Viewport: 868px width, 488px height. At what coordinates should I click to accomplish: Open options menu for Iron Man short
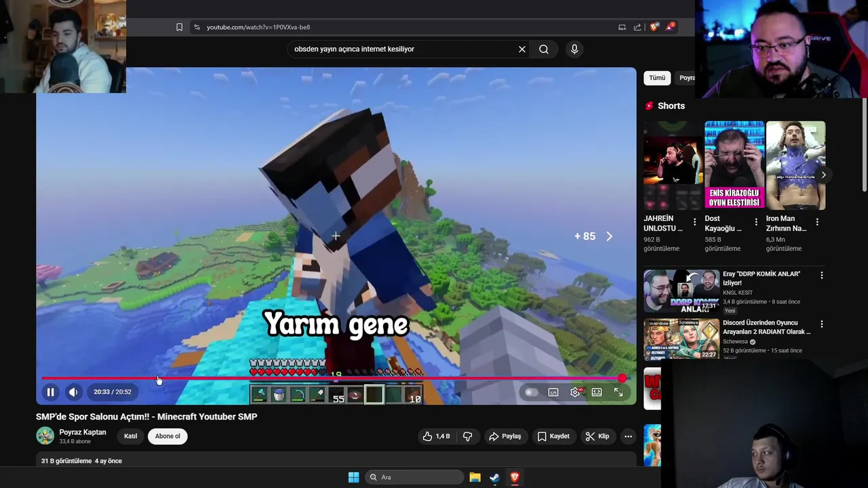(817, 222)
